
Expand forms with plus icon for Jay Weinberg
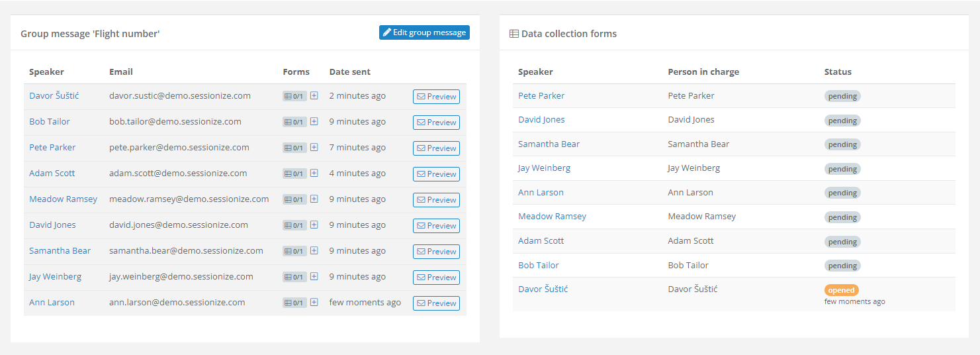tap(314, 277)
